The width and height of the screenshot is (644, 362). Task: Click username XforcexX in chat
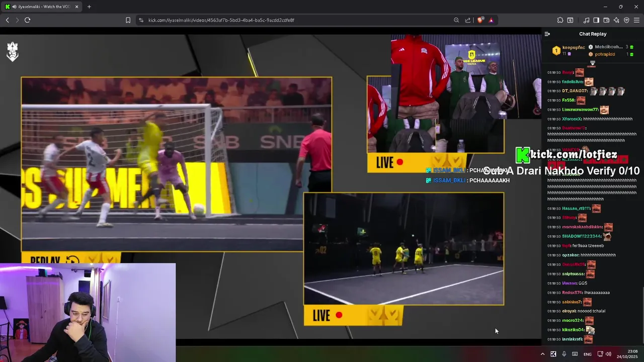click(x=572, y=119)
